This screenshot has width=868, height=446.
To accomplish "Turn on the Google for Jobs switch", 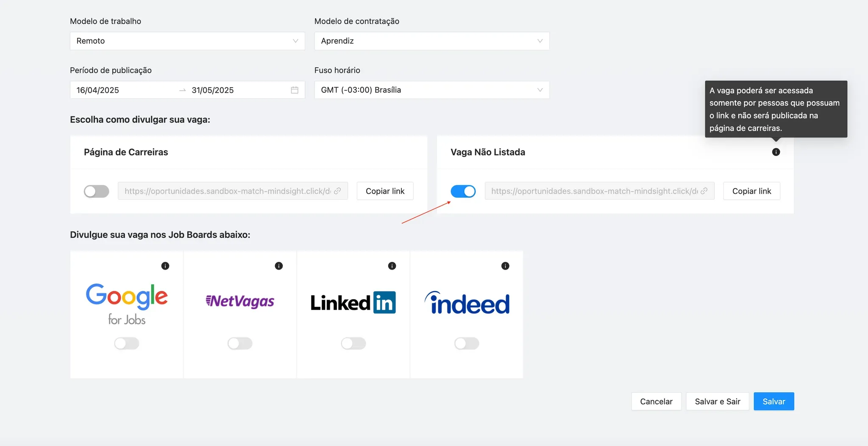I will coord(127,343).
